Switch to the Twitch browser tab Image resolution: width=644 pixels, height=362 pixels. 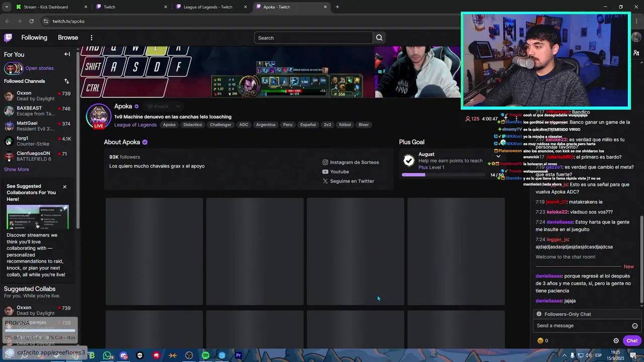point(132,7)
